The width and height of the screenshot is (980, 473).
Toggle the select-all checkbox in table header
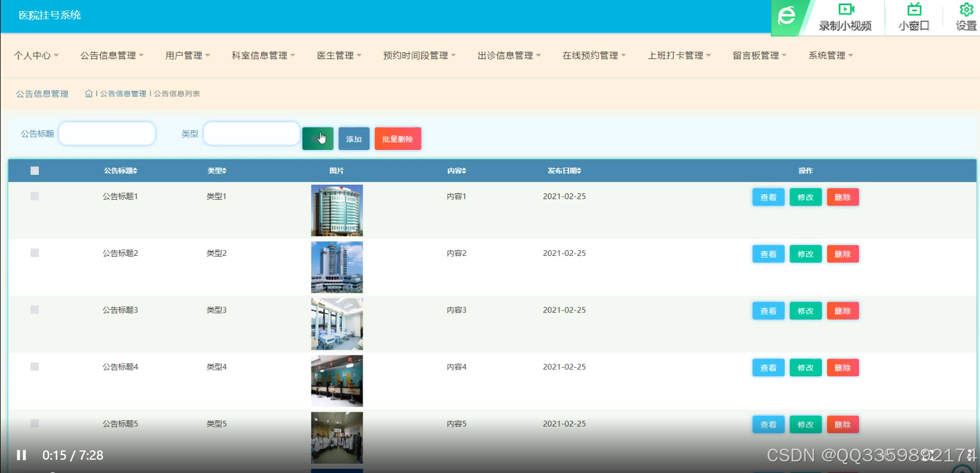coord(35,171)
